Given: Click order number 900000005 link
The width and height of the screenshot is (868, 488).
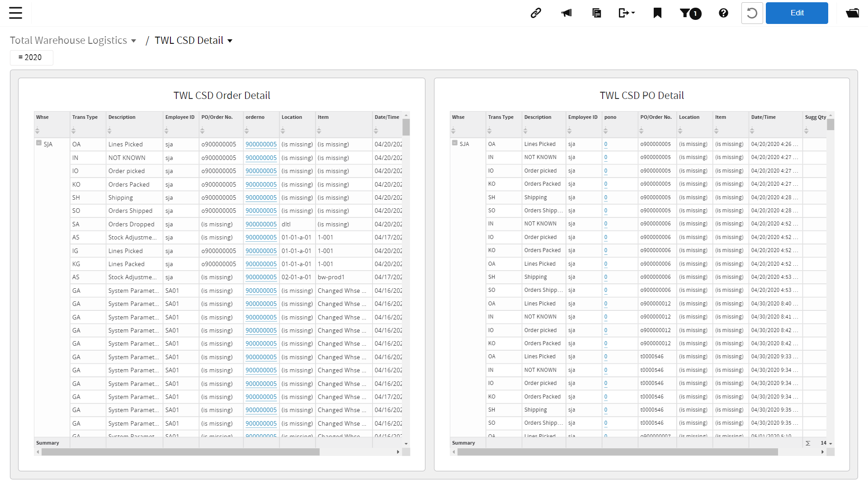Looking at the screenshot, I should point(260,144).
